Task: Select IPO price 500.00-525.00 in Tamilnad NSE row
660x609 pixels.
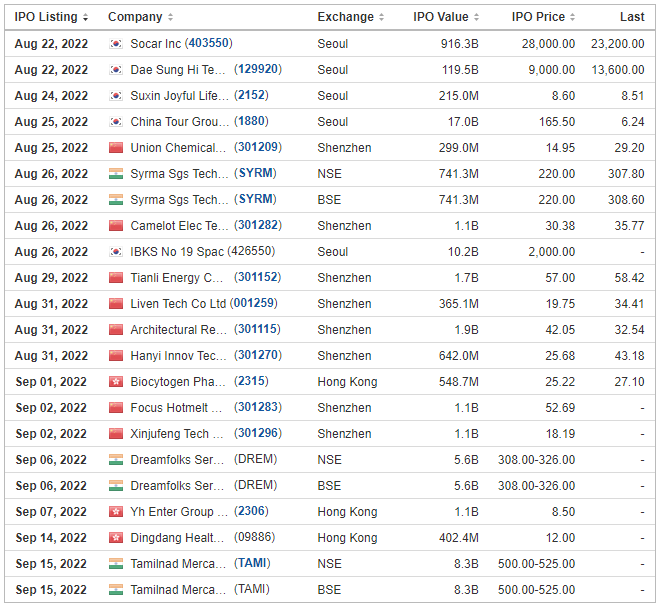Action: pos(536,564)
